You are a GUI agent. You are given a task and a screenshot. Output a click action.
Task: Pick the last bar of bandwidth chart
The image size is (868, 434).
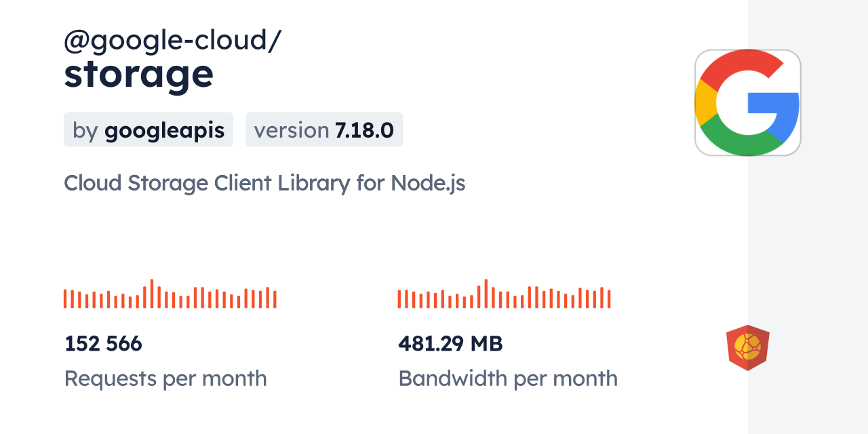click(x=609, y=299)
